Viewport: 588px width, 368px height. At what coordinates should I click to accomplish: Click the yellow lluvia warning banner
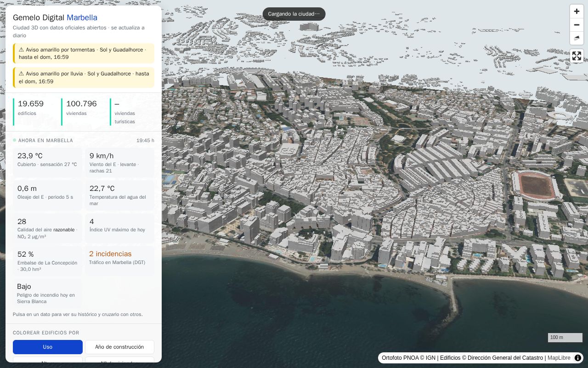84,77
